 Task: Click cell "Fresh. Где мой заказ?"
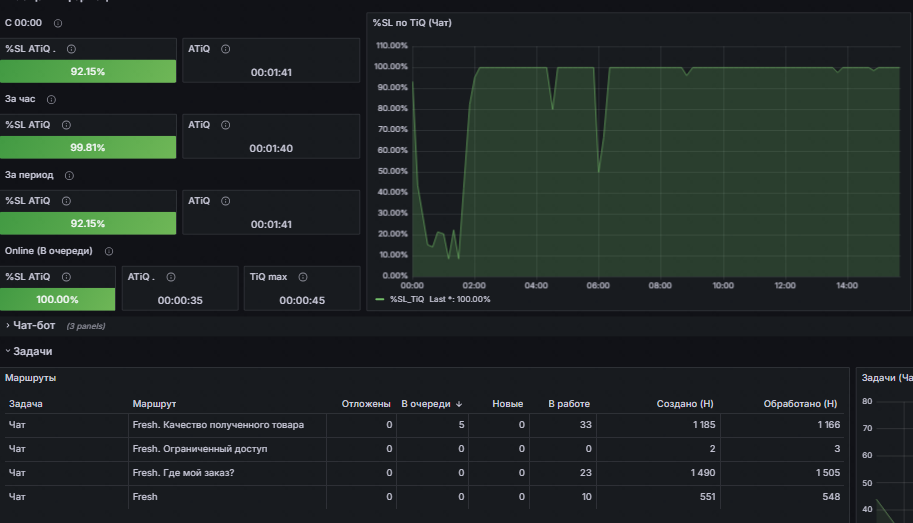[x=183, y=472]
